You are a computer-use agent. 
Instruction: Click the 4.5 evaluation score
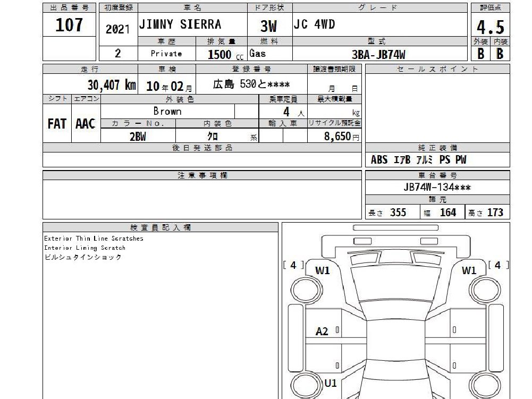[490, 27]
